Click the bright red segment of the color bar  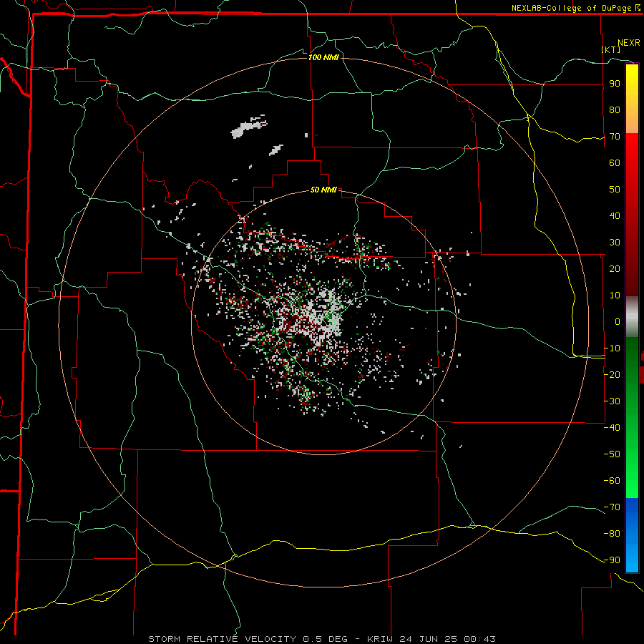(x=632, y=150)
